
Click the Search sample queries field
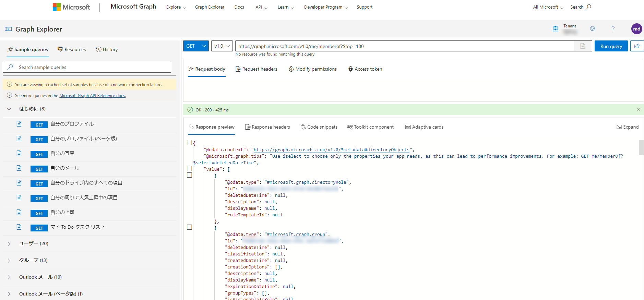(87, 67)
